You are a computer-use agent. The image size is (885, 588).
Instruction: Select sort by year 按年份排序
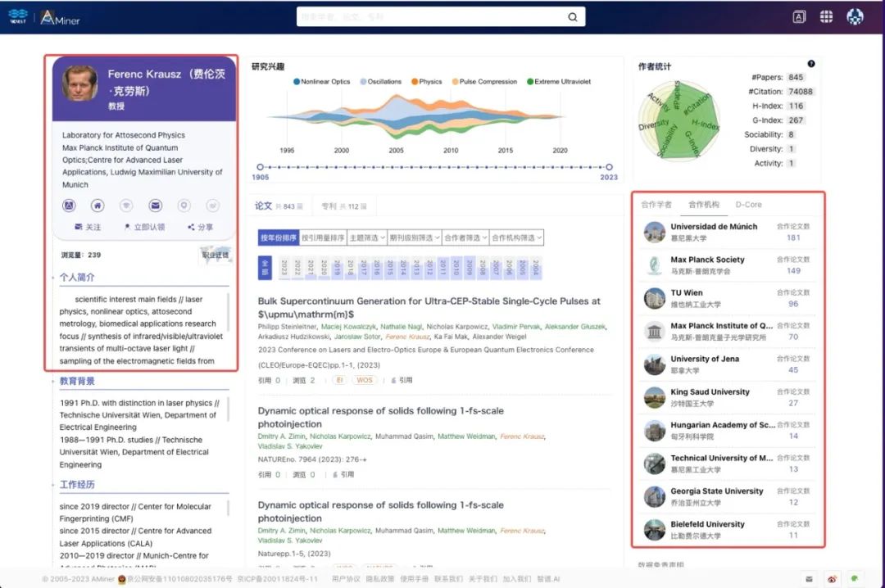279,237
